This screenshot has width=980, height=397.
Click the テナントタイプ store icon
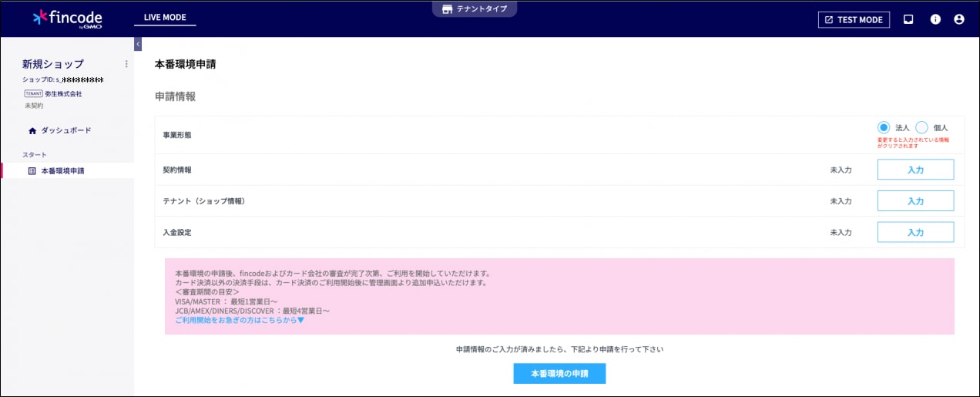tap(447, 9)
